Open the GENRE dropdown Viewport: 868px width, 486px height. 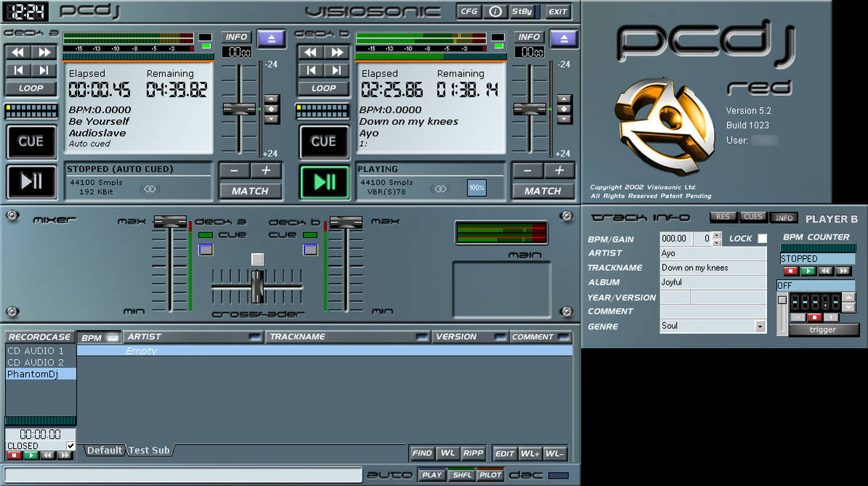pos(760,326)
